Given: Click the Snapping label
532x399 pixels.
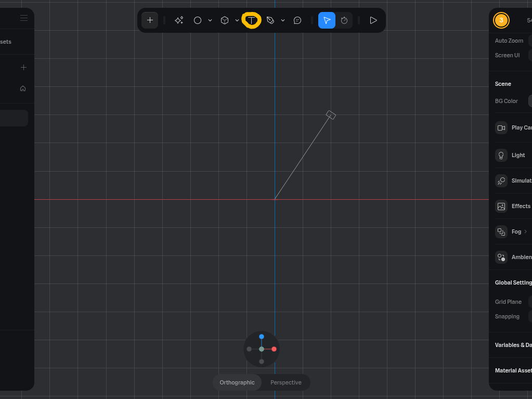Looking at the screenshot, I should point(507,316).
